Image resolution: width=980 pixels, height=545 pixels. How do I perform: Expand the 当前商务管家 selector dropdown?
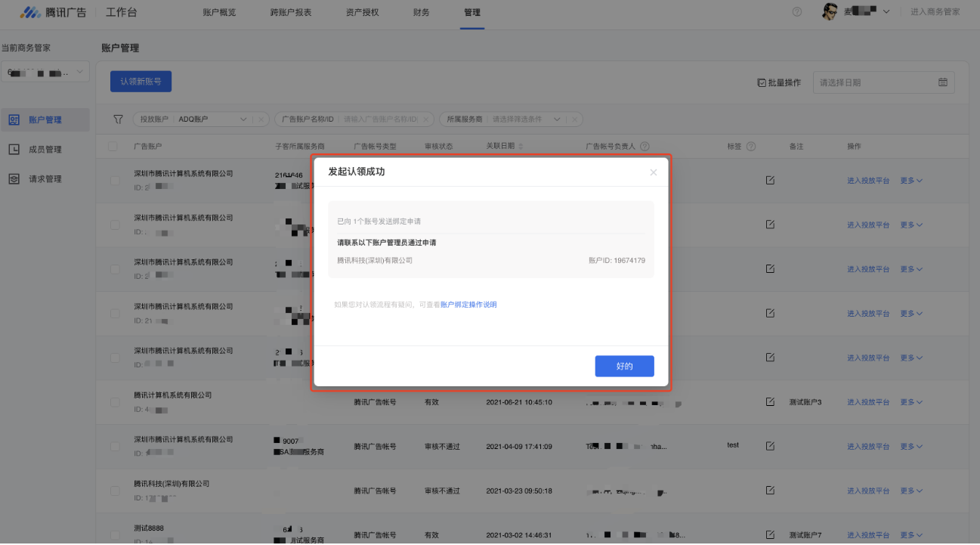point(45,73)
